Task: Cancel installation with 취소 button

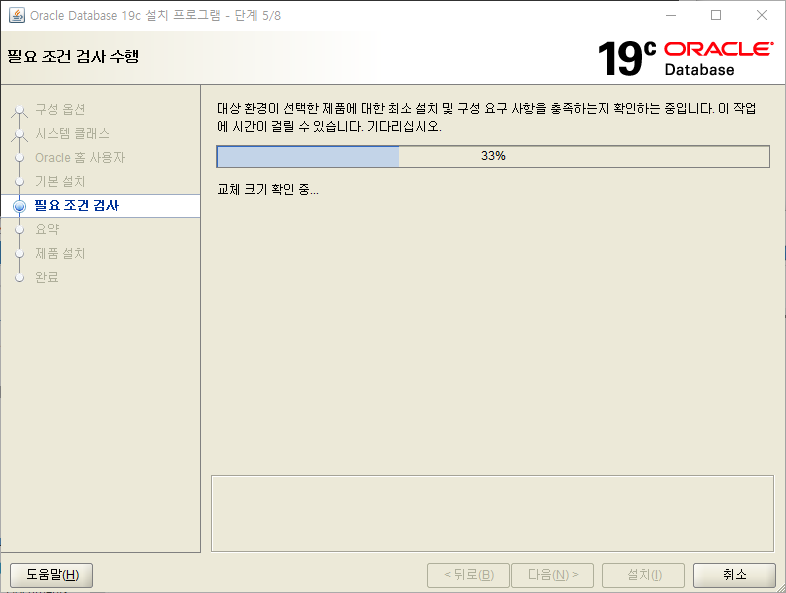Action: (x=734, y=574)
